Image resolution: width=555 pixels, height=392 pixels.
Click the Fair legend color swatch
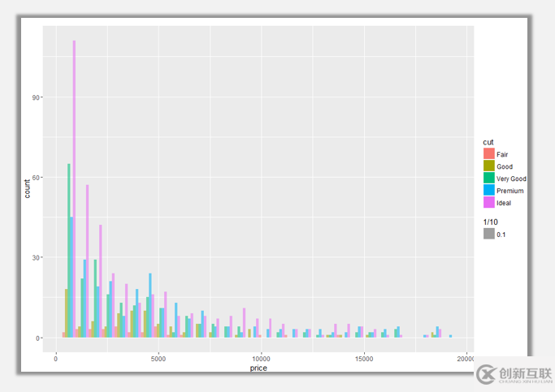point(489,153)
